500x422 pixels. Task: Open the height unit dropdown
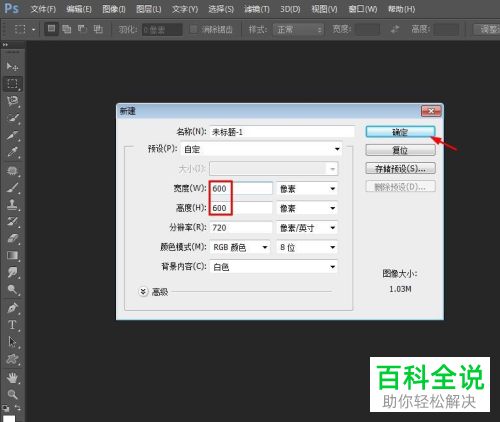click(307, 208)
